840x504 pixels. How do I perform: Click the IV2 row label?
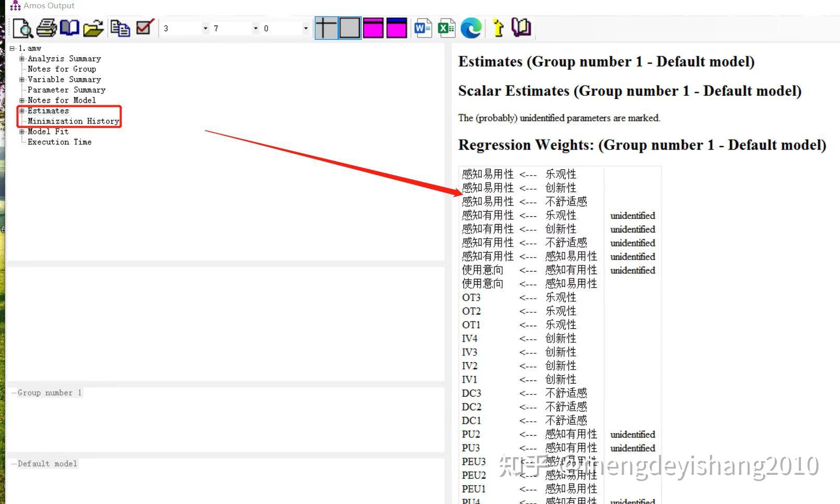click(x=469, y=365)
